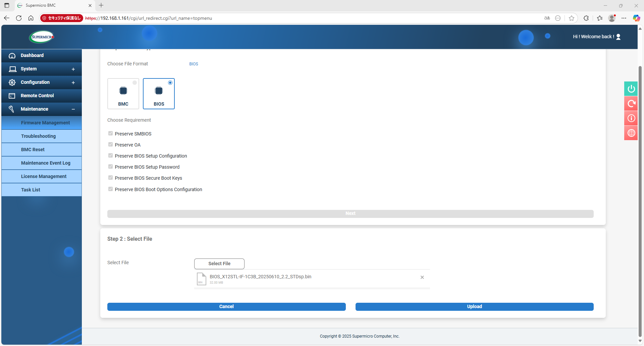This screenshot has height=346, width=644.
Task: Click the browser favorites star icon
Action: pos(572,18)
